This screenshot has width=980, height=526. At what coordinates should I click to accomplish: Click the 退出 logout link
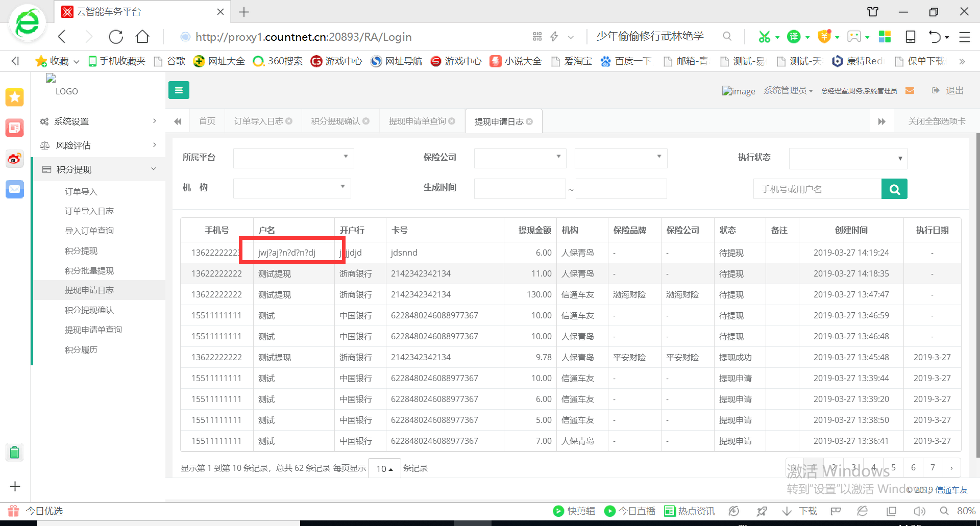(x=954, y=91)
